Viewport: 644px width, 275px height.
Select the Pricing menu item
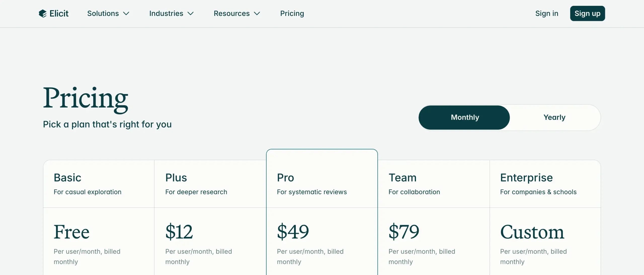pyautogui.click(x=292, y=13)
